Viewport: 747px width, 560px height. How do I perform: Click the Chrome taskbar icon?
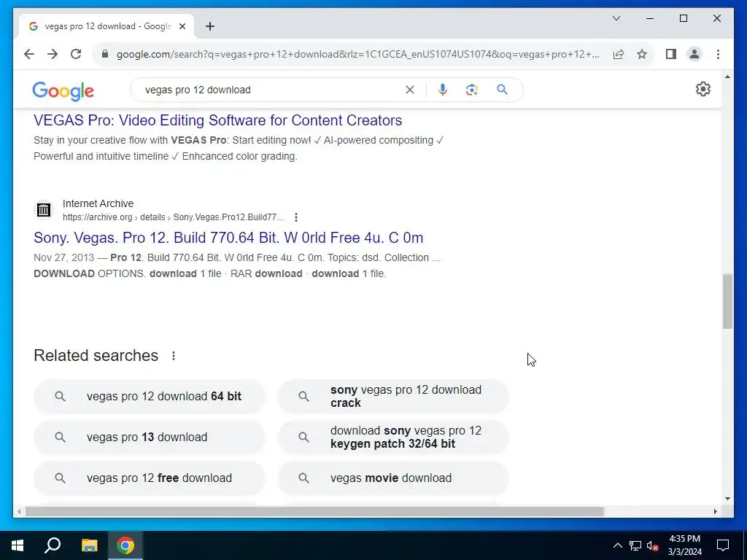[125, 545]
